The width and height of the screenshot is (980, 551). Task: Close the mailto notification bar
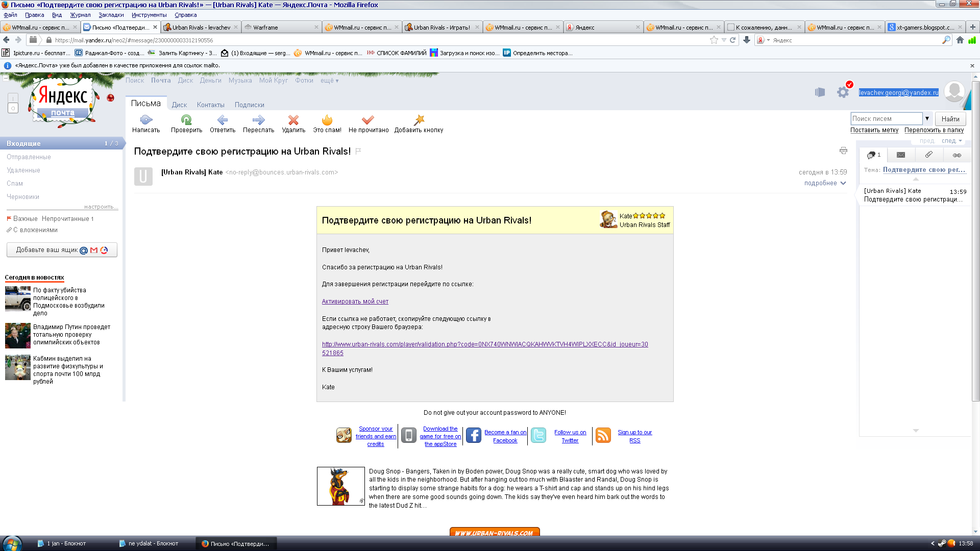tap(972, 66)
